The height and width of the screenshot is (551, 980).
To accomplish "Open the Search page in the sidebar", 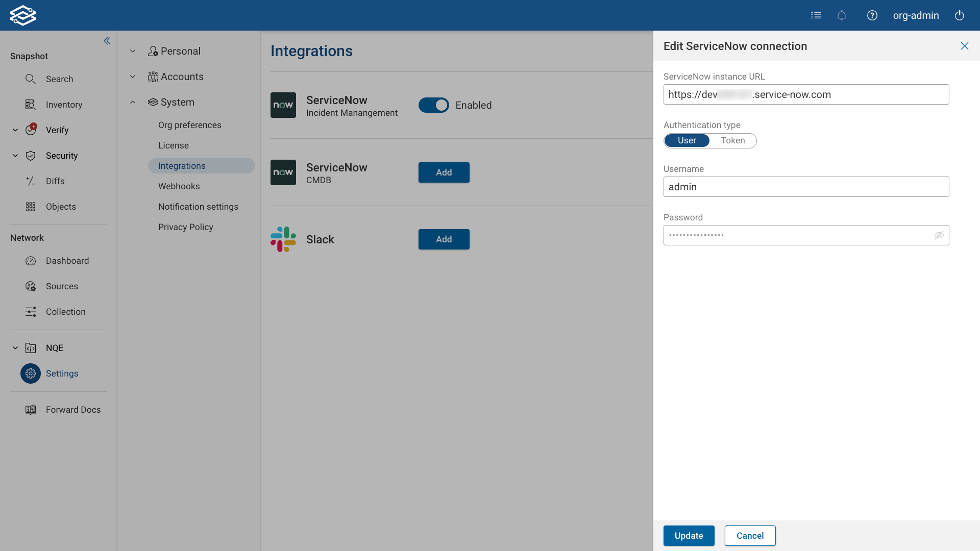I will click(59, 79).
